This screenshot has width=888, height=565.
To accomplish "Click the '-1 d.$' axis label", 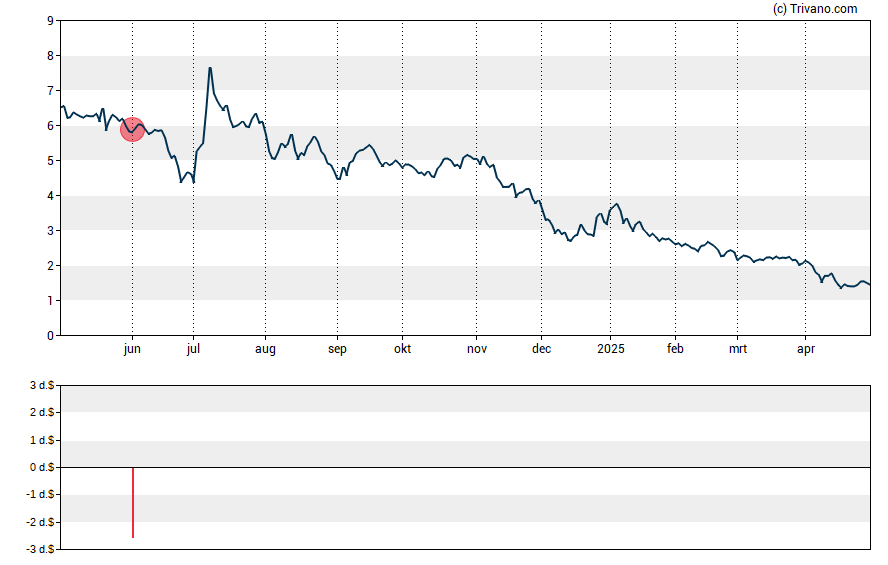I will click(x=41, y=494).
